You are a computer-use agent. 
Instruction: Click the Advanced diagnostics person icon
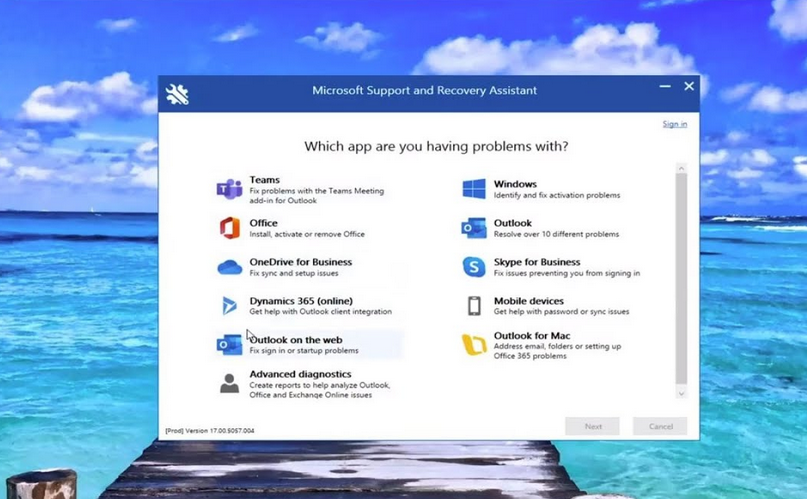(x=229, y=383)
